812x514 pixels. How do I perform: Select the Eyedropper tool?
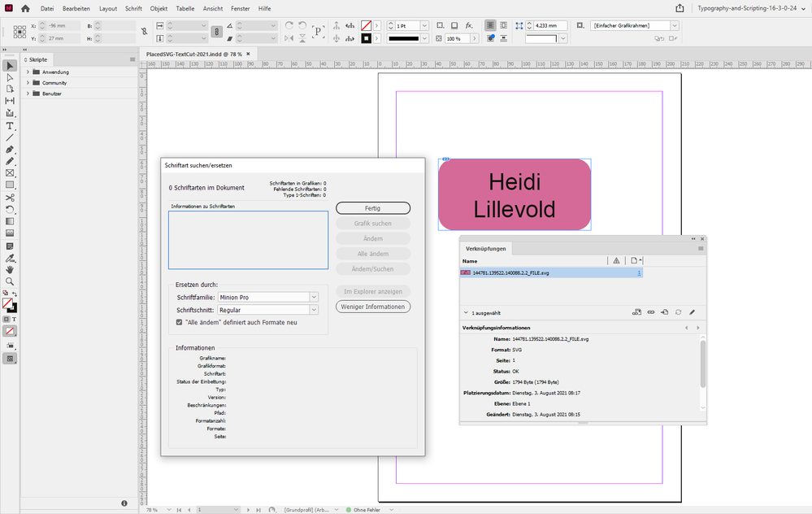click(x=10, y=258)
